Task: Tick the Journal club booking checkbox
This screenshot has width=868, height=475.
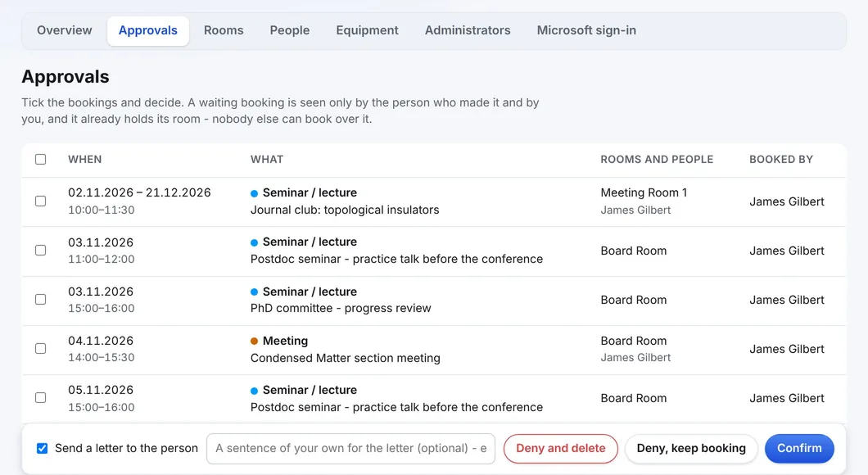Action: pyautogui.click(x=40, y=201)
